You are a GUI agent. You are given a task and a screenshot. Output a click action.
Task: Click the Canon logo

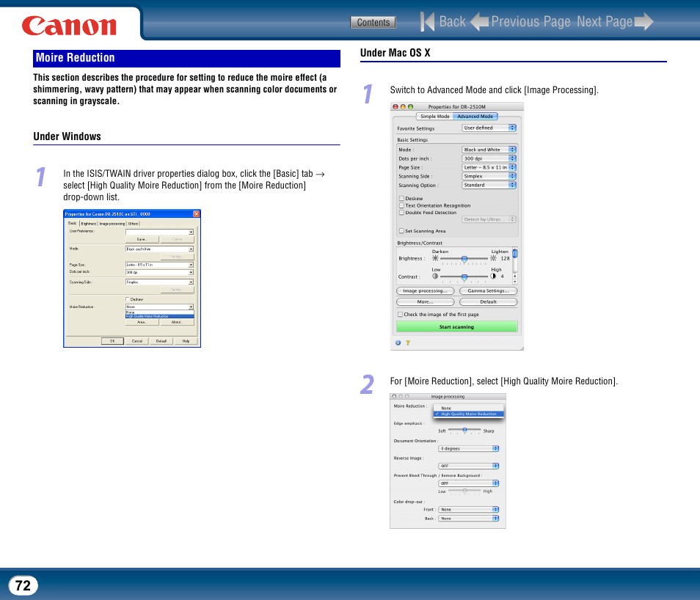[69, 26]
